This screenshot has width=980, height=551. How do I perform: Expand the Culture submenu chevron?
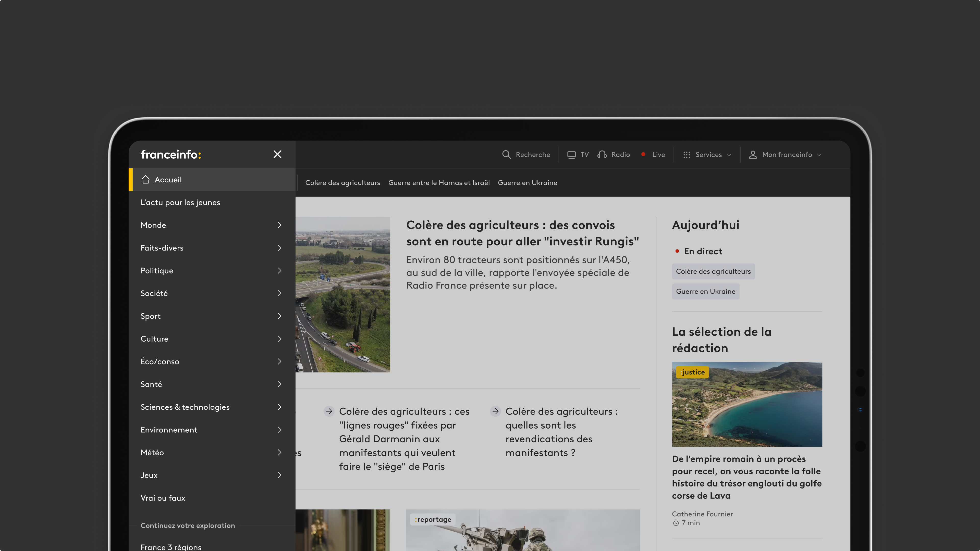click(x=279, y=339)
